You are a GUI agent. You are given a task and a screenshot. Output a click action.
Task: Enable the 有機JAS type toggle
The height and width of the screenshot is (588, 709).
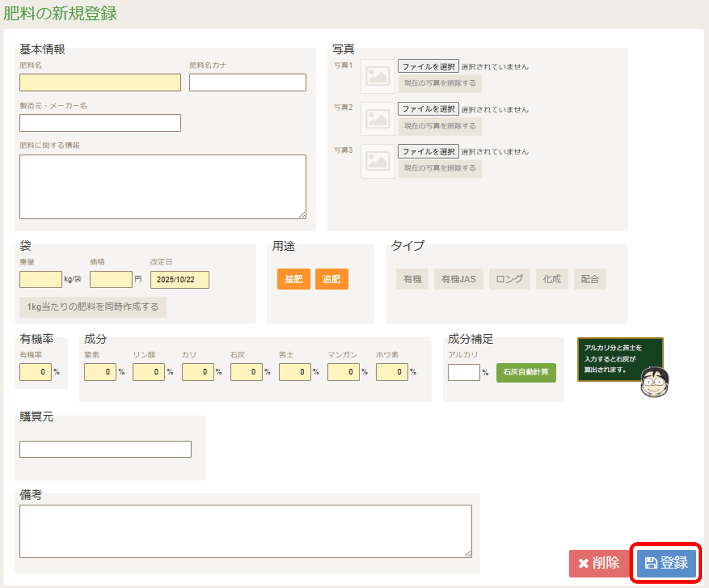coord(458,279)
